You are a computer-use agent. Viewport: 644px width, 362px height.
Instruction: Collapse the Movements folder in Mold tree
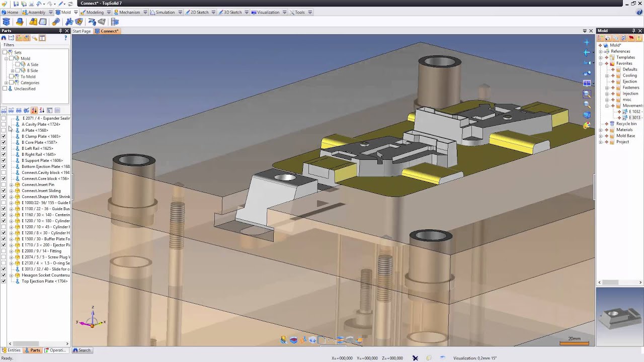[x=607, y=106]
